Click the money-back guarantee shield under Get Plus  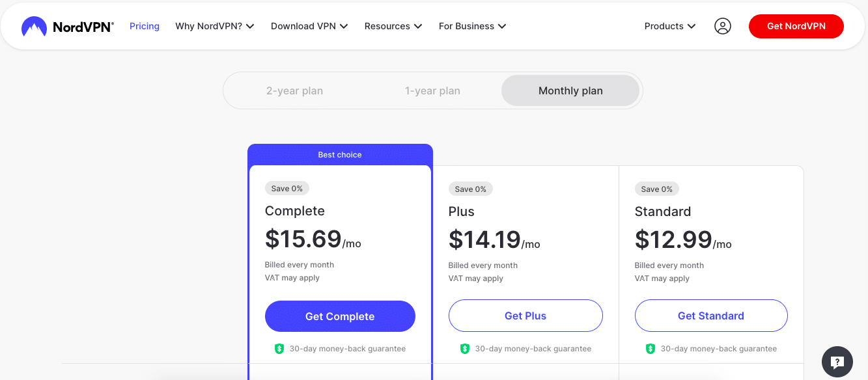[x=464, y=348]
